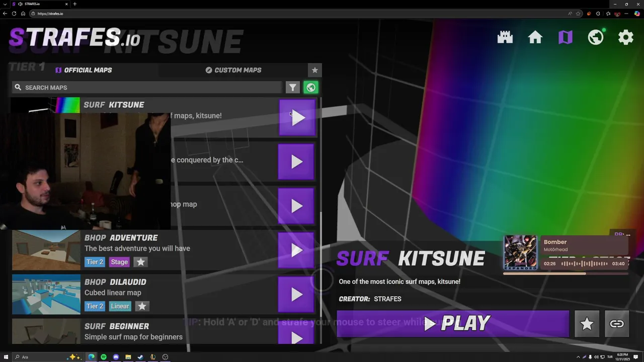This screenshot has height=362, width=644.
Task: Switch to the Custom Maps tab
Action: click(x=233, y=70)
